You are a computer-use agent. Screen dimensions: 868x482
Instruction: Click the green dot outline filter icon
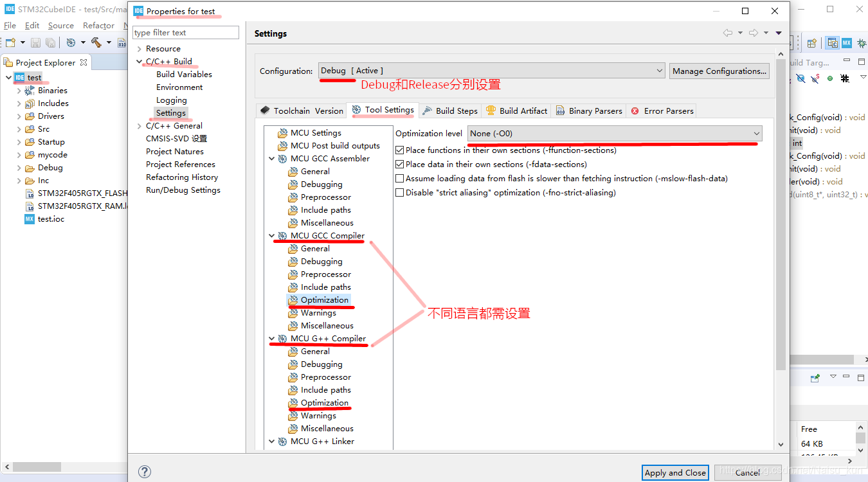[830, 78]
